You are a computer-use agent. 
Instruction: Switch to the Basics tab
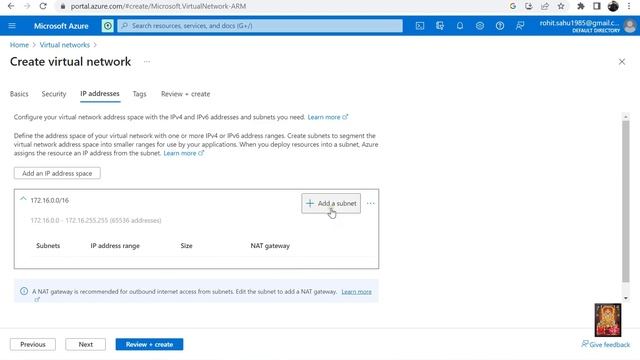[19, 94]
